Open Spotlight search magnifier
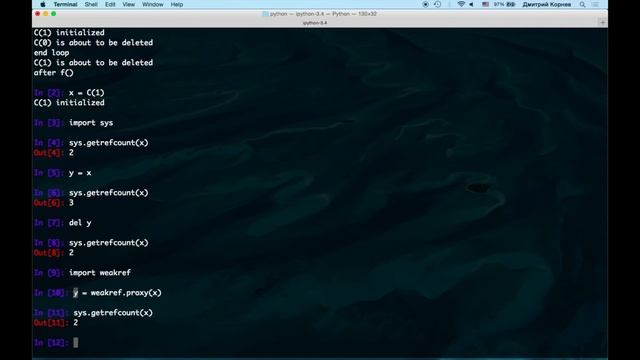The image size is (640, 360). click(x=582, y=4)
